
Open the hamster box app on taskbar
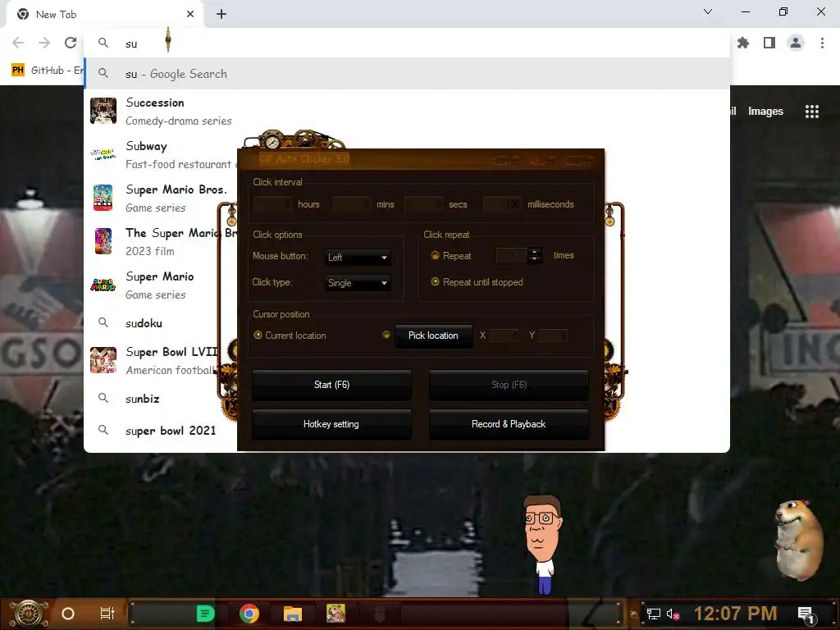point(336,614)
